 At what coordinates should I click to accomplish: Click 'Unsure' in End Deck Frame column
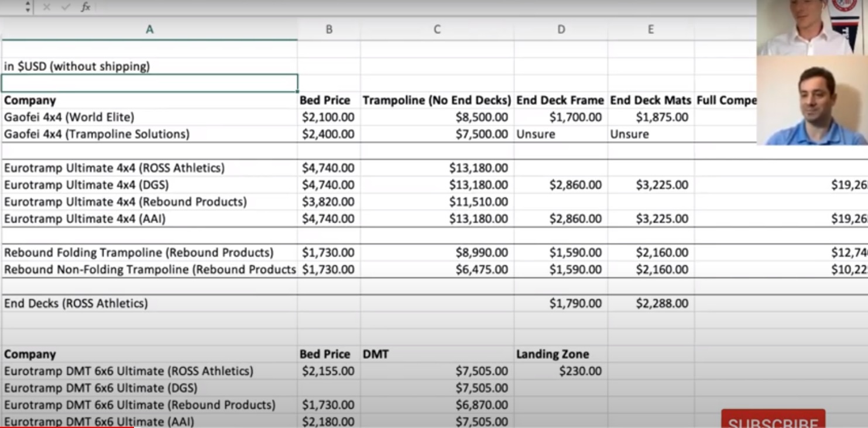click(561, 134)
